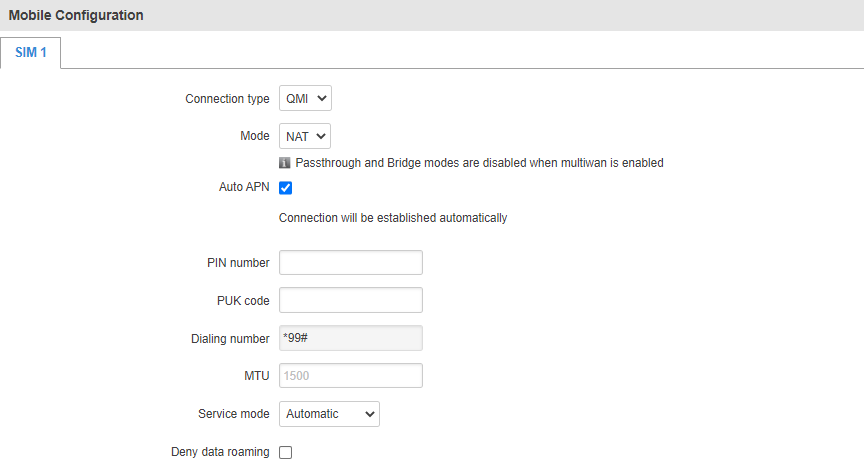This screenshot has width=864, height=476.
Task: Click the MTU field showing 1500
Action: coord(350,376)
